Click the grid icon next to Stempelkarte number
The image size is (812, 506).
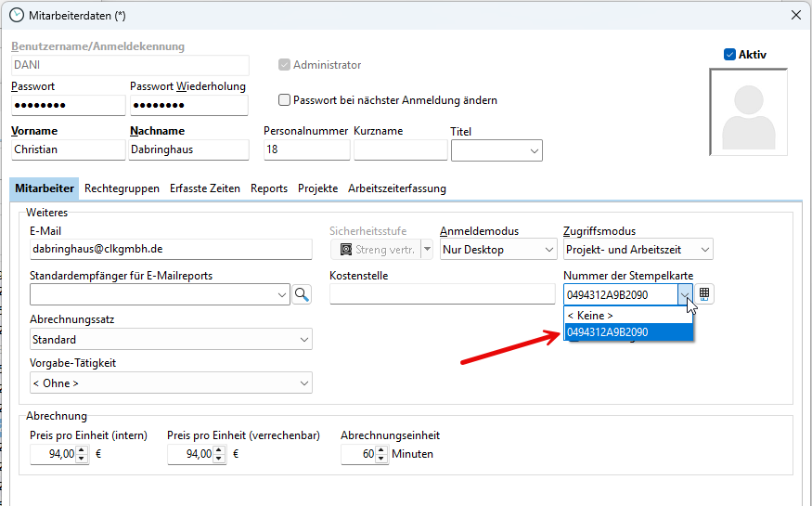(x=705, y=294)
